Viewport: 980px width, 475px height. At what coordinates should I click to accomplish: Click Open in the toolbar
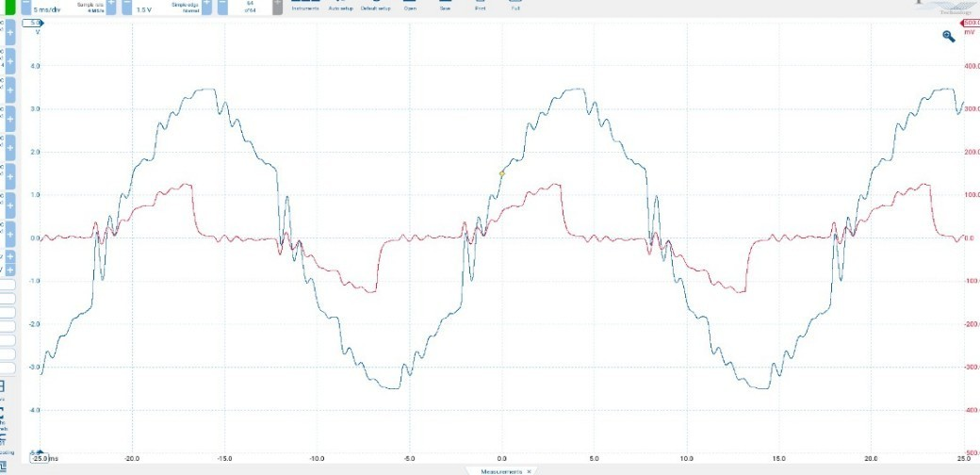click(x=411, y=6)
